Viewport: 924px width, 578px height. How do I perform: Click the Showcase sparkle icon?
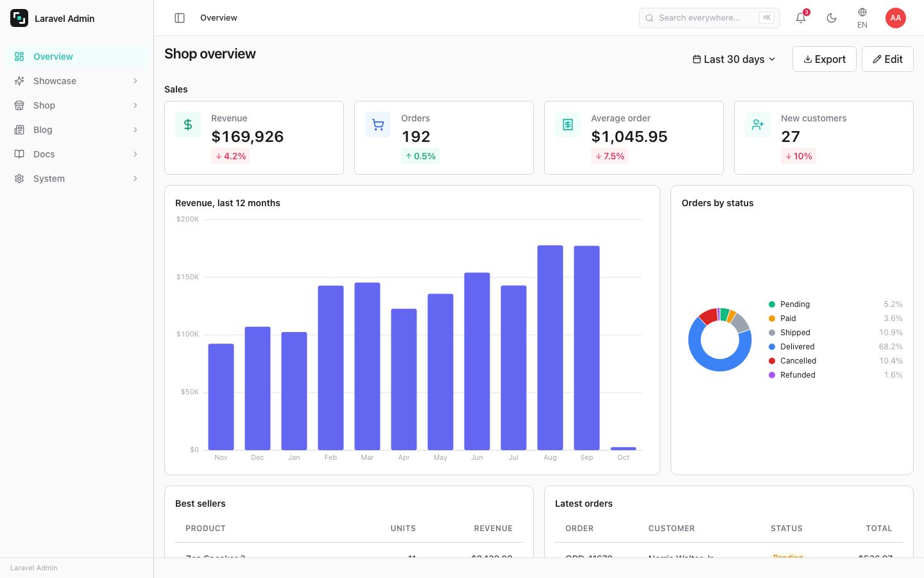tap(19, 81)
